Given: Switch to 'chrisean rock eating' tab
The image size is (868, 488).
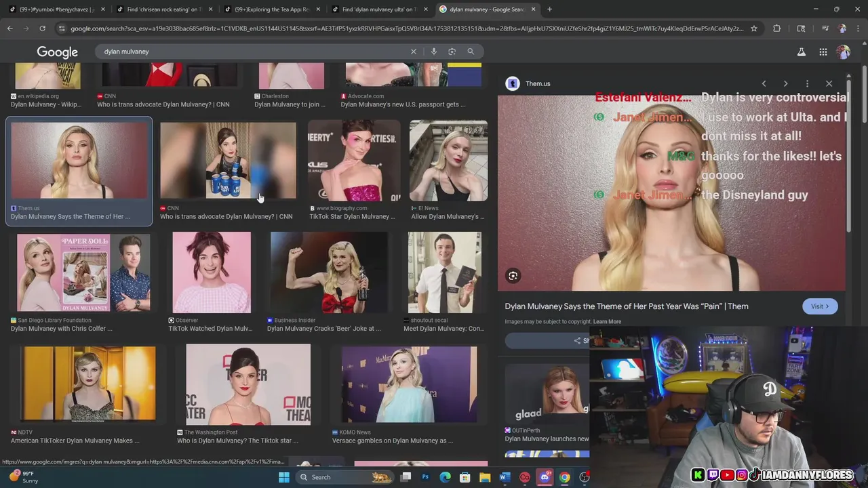Looking at the screenshot, I should [x=164, y=9].
